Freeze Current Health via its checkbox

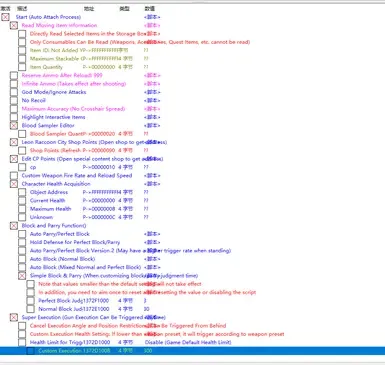[22, 200]
